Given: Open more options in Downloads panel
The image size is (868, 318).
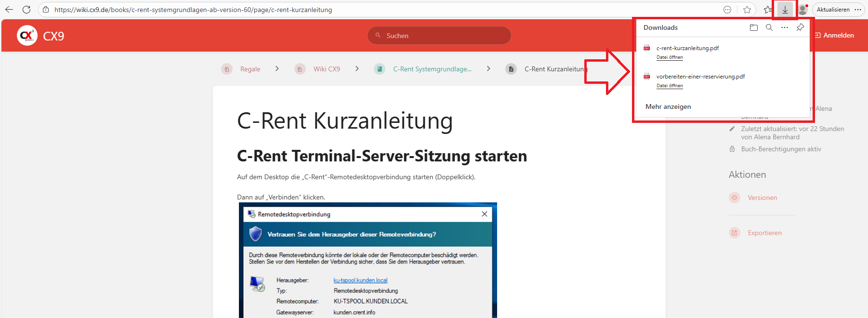Looking at the screenshot, I should [x=785, y=27].
